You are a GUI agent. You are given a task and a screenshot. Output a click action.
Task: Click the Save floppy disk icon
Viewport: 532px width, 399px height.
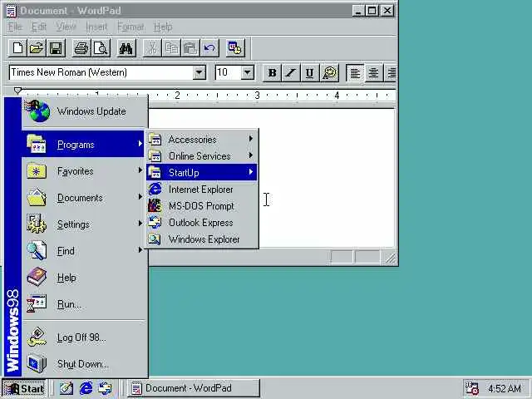[56, 48]
